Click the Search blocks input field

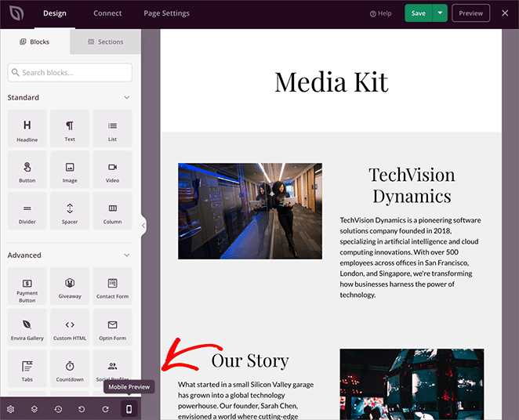point(70,73)
